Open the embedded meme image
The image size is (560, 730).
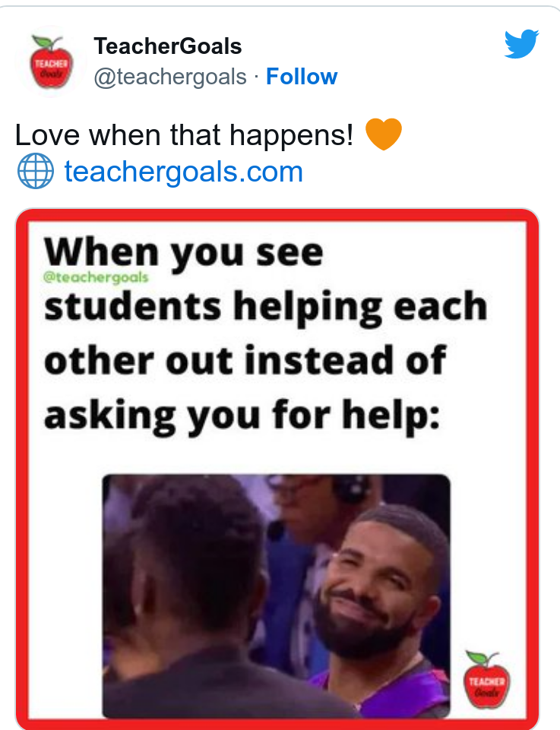click(x=277, y=469)
